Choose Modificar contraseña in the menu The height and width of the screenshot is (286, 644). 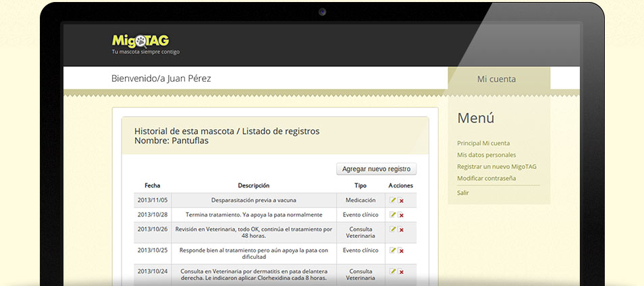point(486,178)
